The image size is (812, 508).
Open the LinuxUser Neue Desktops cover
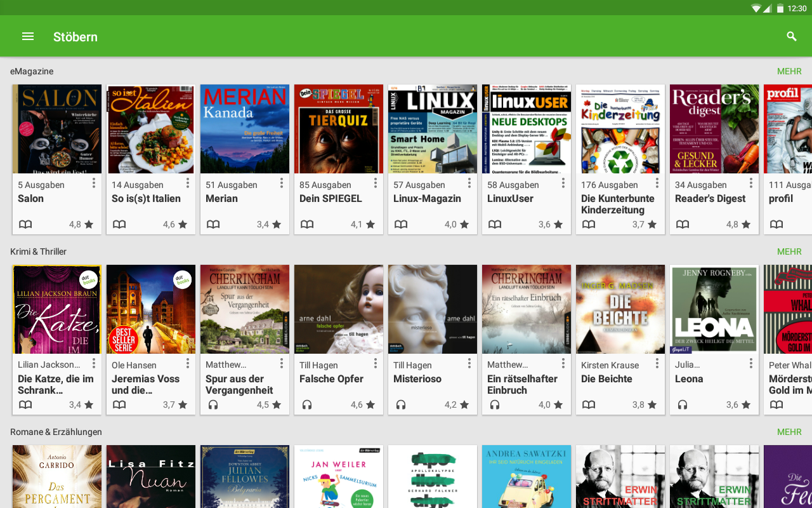527,129
